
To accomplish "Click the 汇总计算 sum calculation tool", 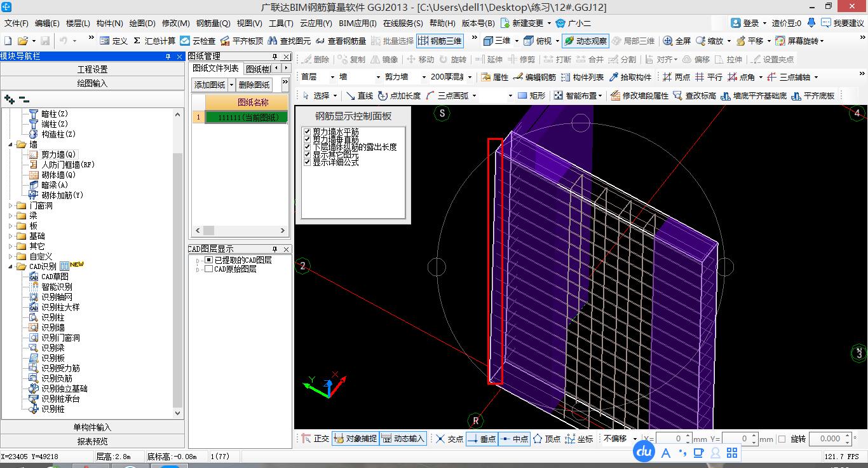I will (x=154, y=41).
